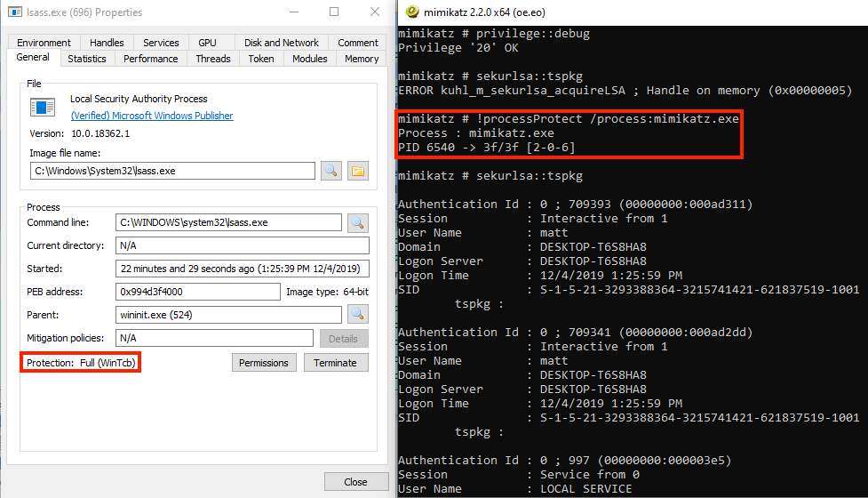Click the Version: 10.0.18362.1 text
This screenshot has height=498, width=868.
[x=80, y=133]
